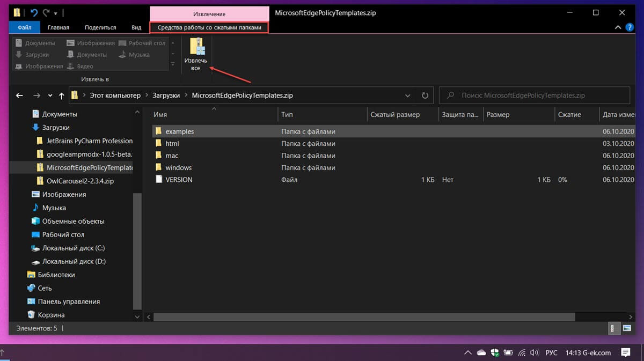Choose Загрузки extract destination in the ribbon
The height and width of the screenshot is (361, 644).
pos(32,55)
